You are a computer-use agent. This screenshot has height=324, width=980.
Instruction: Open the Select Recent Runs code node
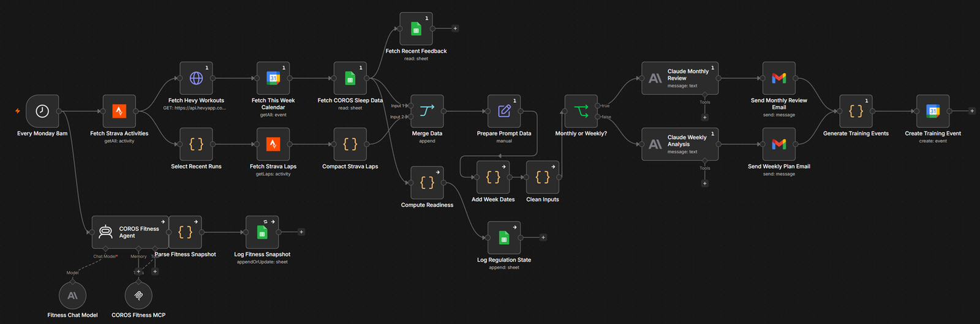click(x=196, y=144)
